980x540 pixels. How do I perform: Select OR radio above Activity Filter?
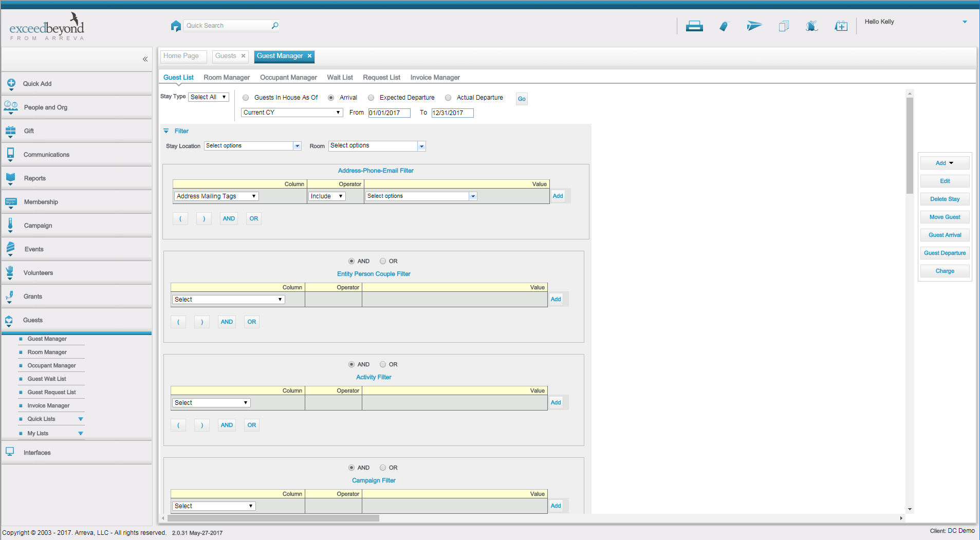coord(383,364)
